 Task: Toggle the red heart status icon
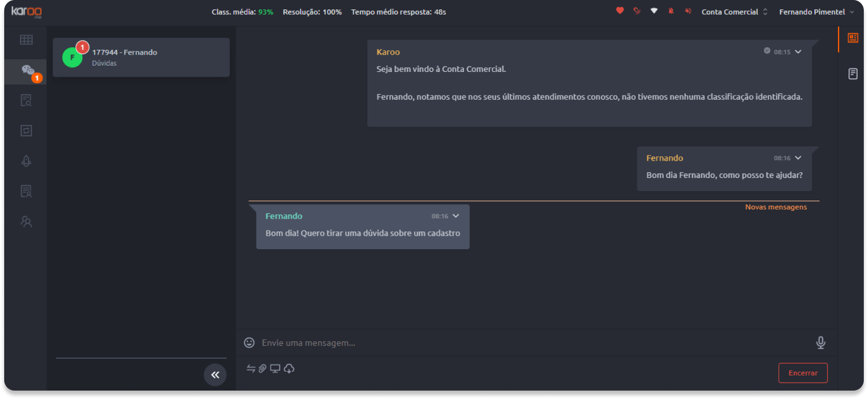pyautogui.click(x=620, y=10)
